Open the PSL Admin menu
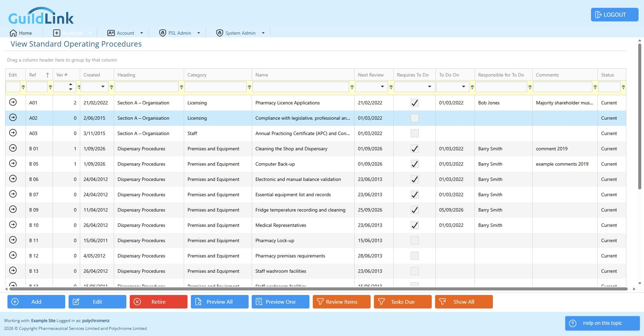644x336 pixels. pos(180,33)
